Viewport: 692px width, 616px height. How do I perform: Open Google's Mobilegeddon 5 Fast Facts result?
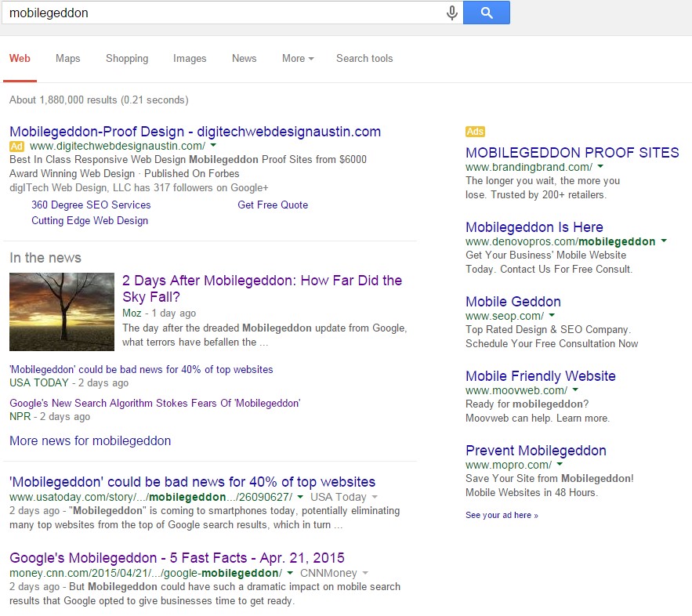[177, 558]
